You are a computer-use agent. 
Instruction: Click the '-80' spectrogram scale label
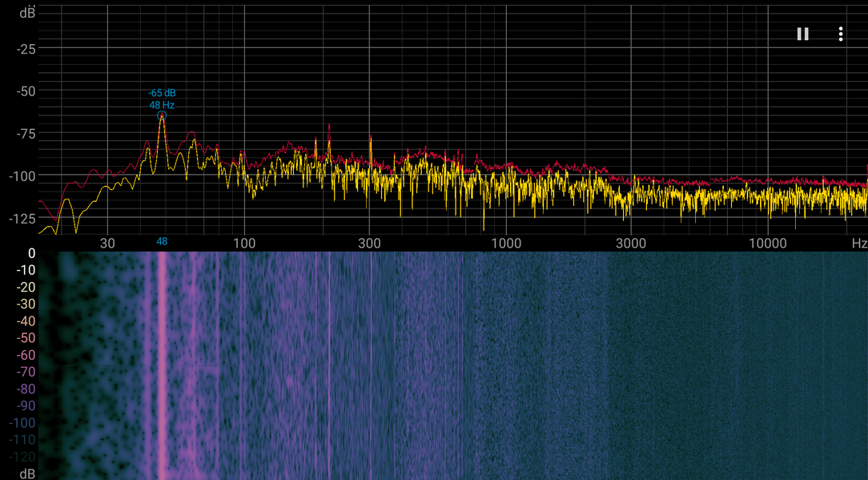tap(26, 389)
